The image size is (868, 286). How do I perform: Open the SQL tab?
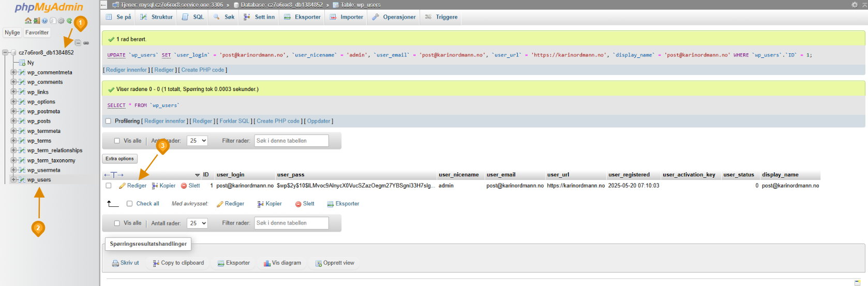[193, 17]
